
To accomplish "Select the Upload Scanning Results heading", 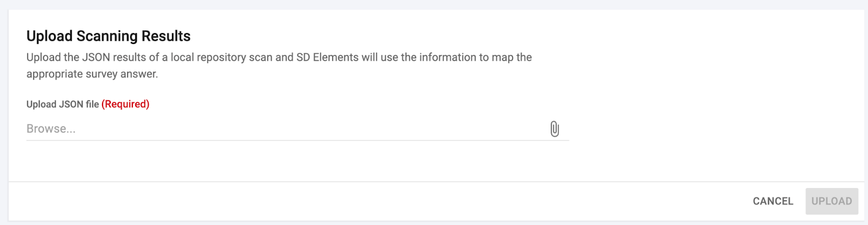I will click(109, 36).
